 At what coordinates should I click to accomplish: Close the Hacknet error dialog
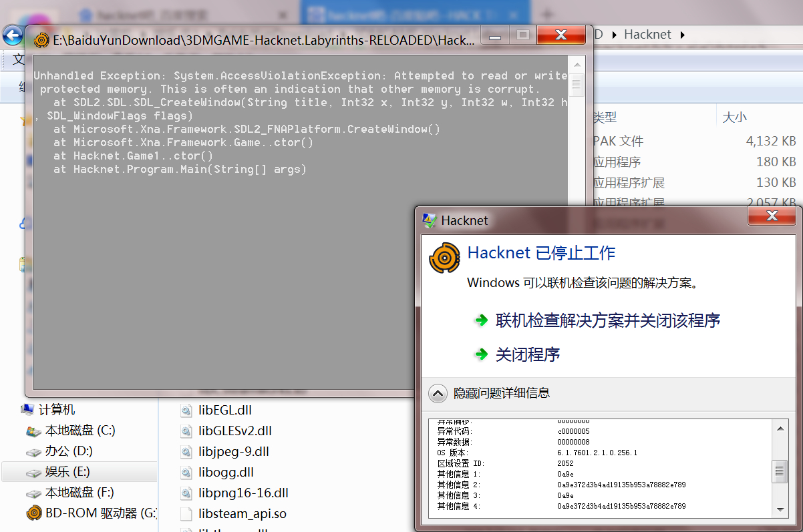point(772,216)
